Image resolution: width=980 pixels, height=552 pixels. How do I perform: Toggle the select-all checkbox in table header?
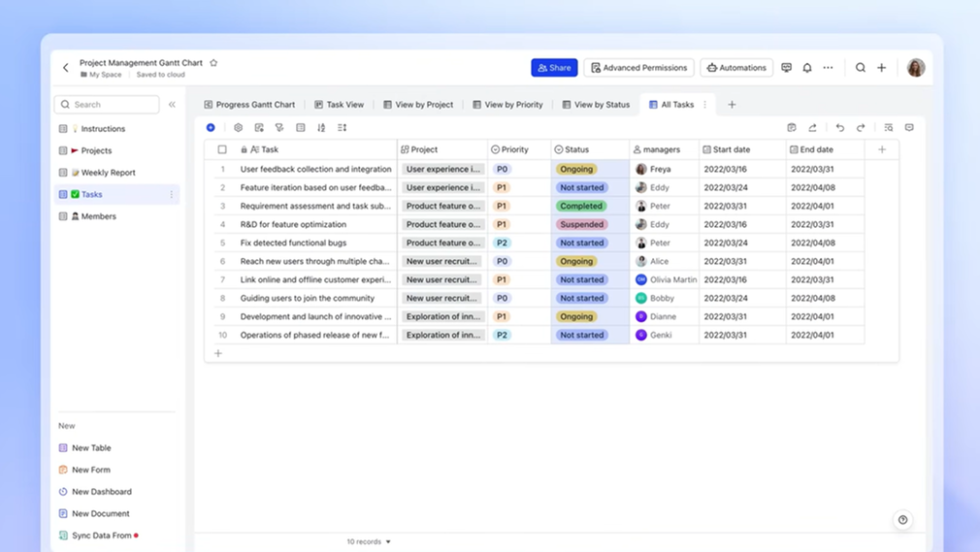pyautogui.click(x=222, y=150)
